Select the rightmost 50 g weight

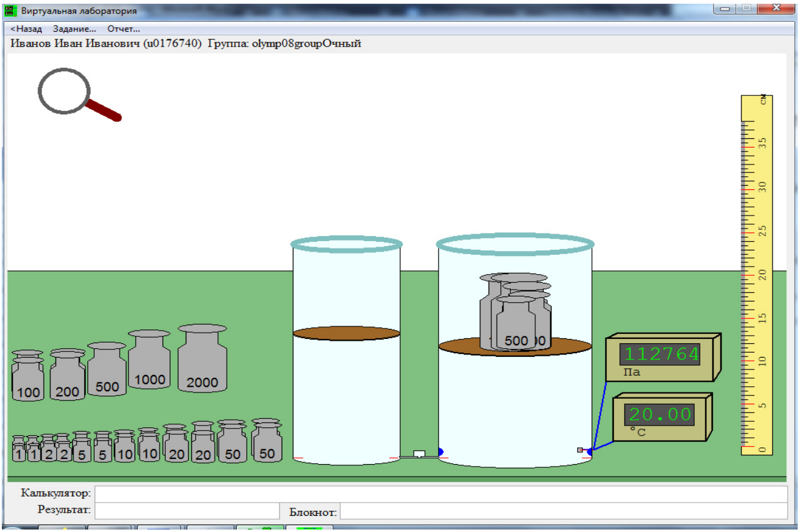point(267,440)
